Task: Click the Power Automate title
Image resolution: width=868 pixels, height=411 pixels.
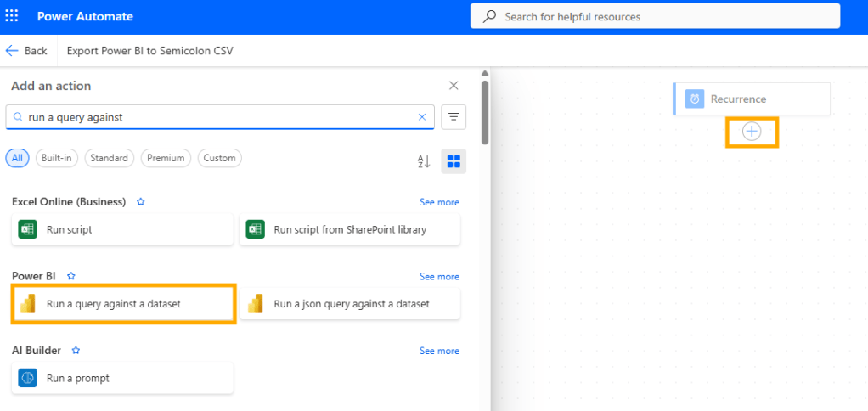Action: (x=85, y=16)
